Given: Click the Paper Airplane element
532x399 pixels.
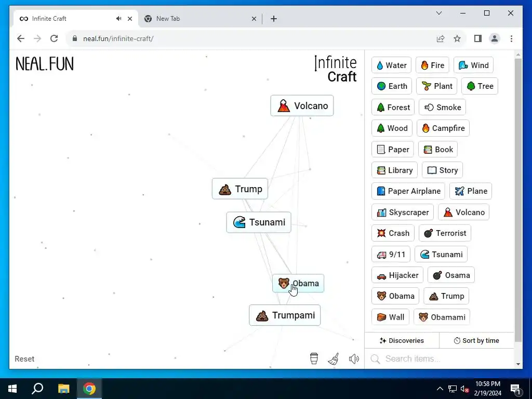Looking at the screenshot, I should coord(408,191).
